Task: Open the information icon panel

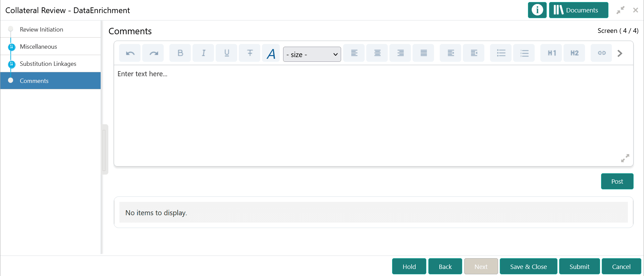Action: pos(537,10)
